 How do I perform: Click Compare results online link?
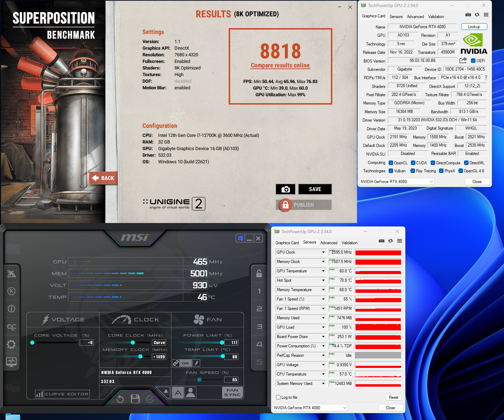pos(280,65)
